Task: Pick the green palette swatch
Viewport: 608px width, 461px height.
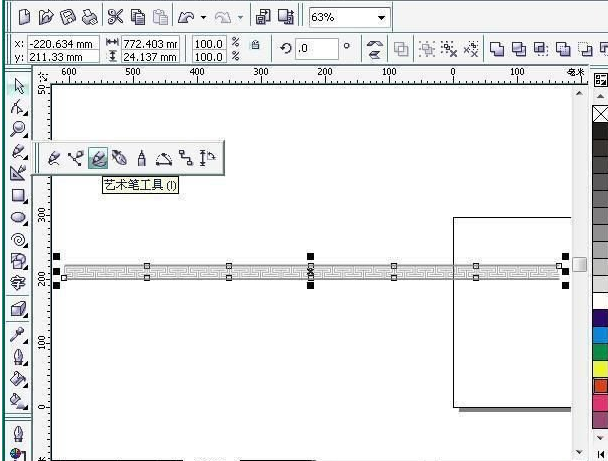Action: tap(601, 352)
